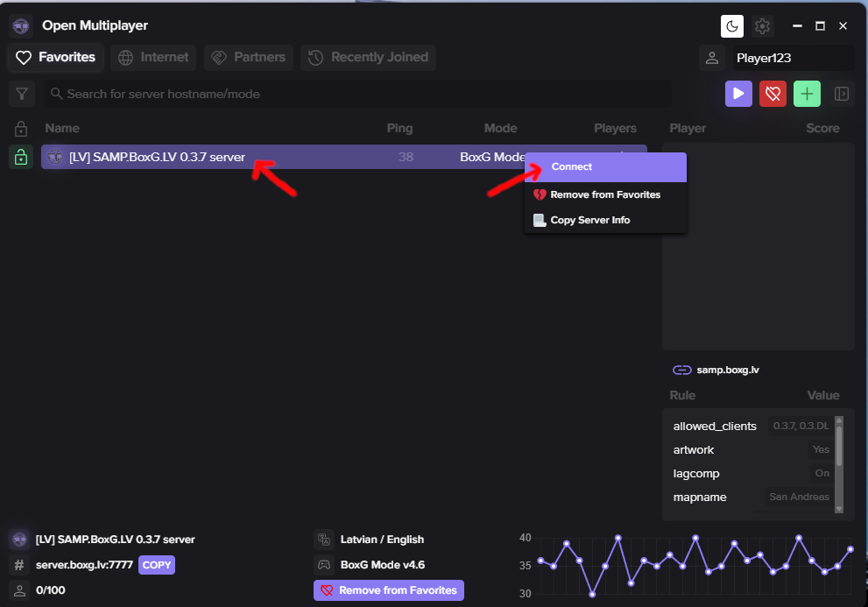868x607 pixels.
Task: Sort servers by Name column
Action: tap(62, 128)
